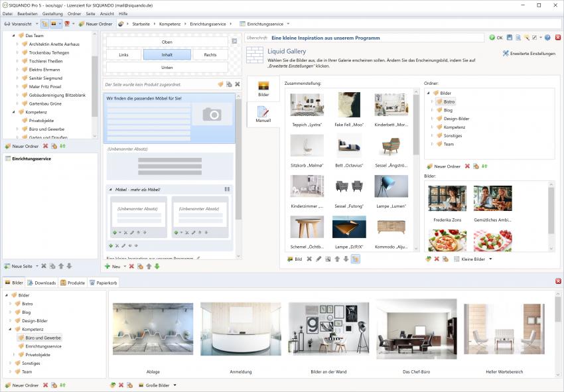Click the Erweiterte Einstellungen tools icon

point(506,53)
